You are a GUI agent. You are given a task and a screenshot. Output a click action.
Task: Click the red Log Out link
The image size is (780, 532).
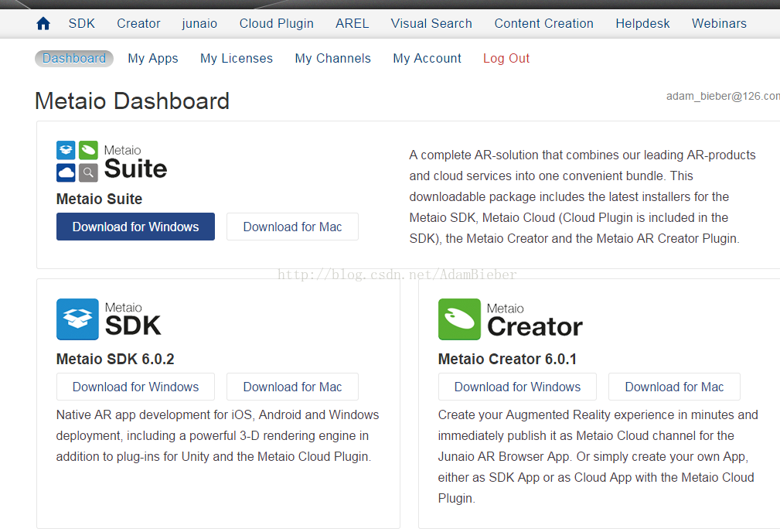click(506, 58)
